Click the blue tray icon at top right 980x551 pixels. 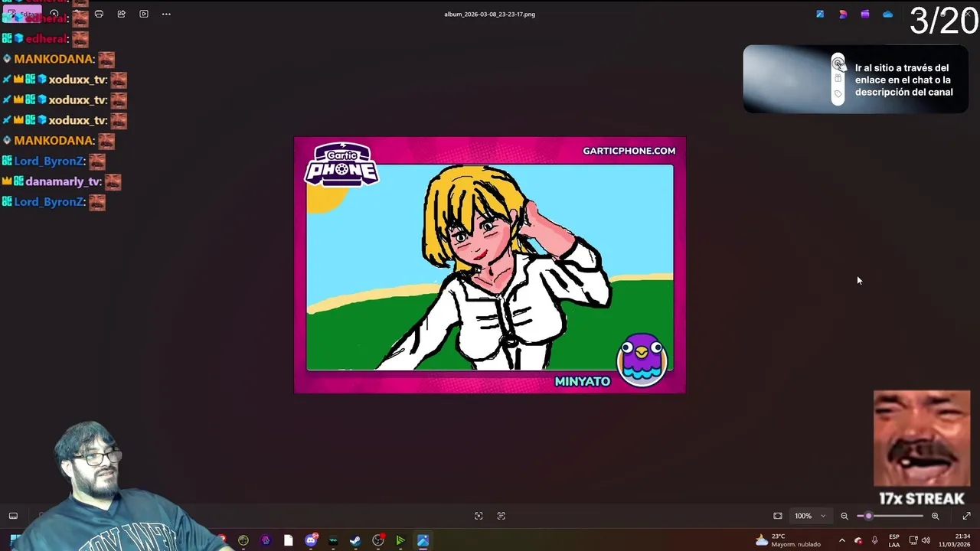(x=820, y=14)
